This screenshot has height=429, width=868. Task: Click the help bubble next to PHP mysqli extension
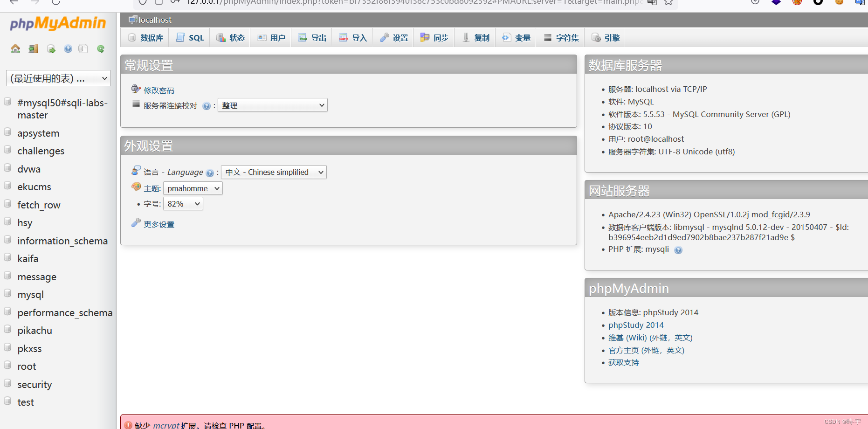[x=678, y=249]
